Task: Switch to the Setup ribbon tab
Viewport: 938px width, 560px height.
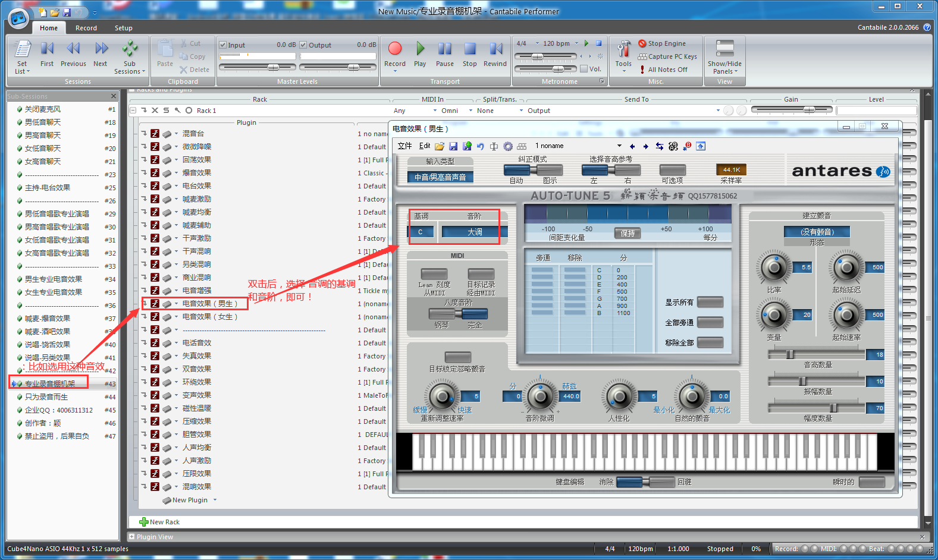Action: [124, 28]
